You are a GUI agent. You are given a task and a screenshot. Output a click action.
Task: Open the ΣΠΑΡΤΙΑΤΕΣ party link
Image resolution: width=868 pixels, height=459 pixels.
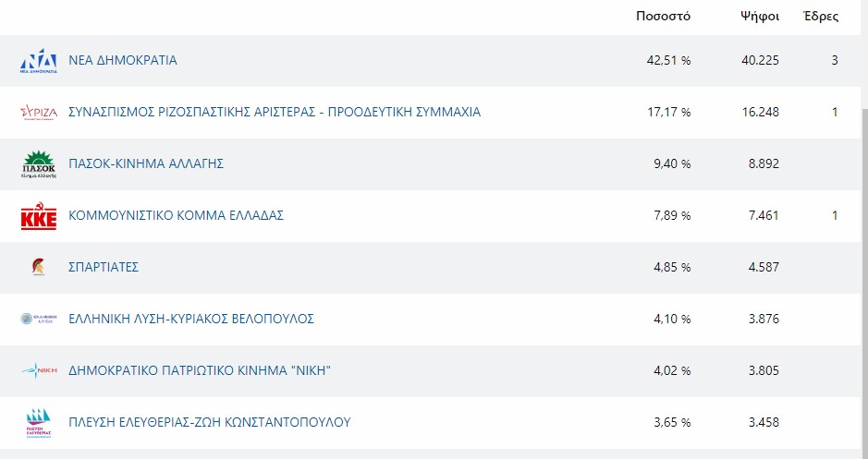[x=104, y=267]
